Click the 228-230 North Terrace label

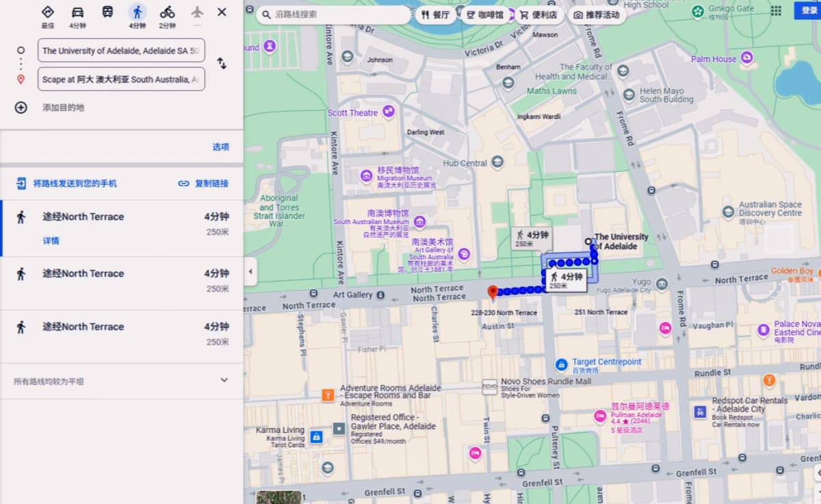pos(504,313)
